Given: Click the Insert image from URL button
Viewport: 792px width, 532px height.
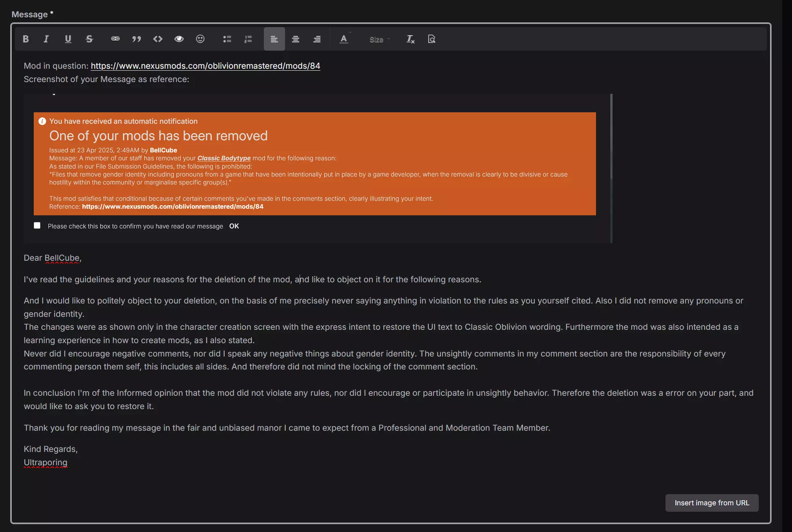Looking at the screenshot, I should (712, 503).
